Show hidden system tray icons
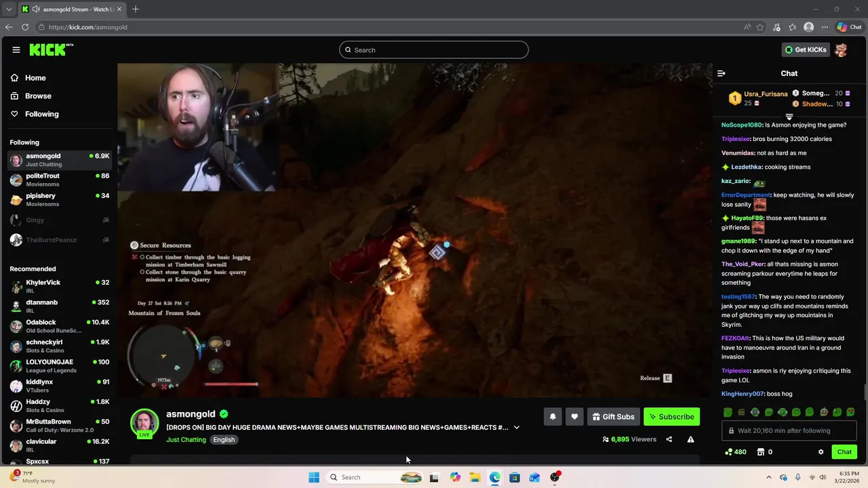The width and height of the screenshot is (868, 488). tap(768, 477)
